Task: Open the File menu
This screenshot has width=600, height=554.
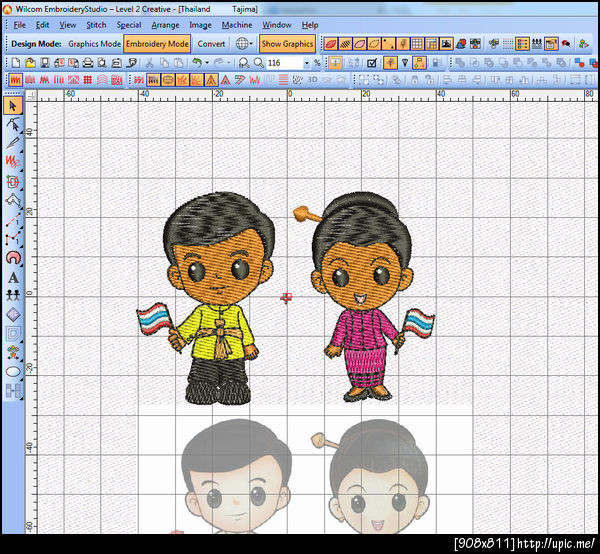Action: click(x=20, y=25)
